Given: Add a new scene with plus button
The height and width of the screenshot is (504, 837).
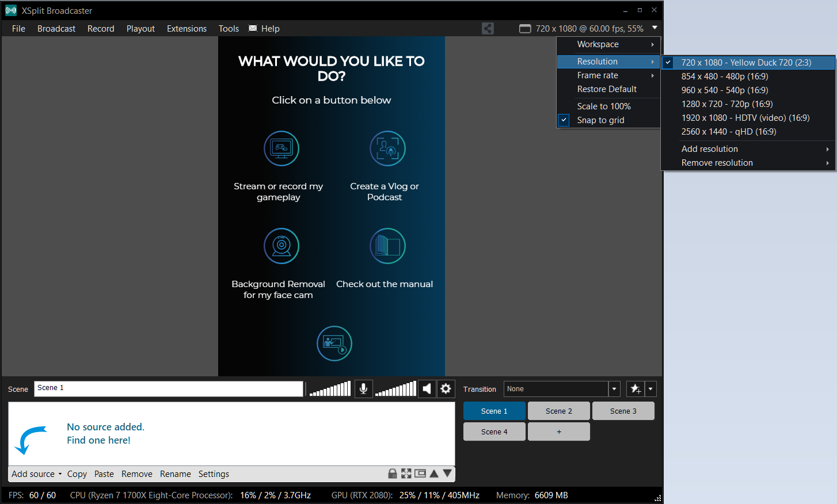Looking at the screenshot, I should [x=559, y=432].
